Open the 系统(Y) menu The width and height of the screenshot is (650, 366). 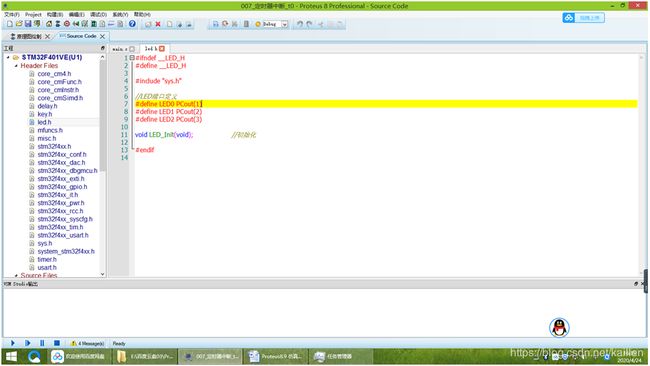pos(120,15)
